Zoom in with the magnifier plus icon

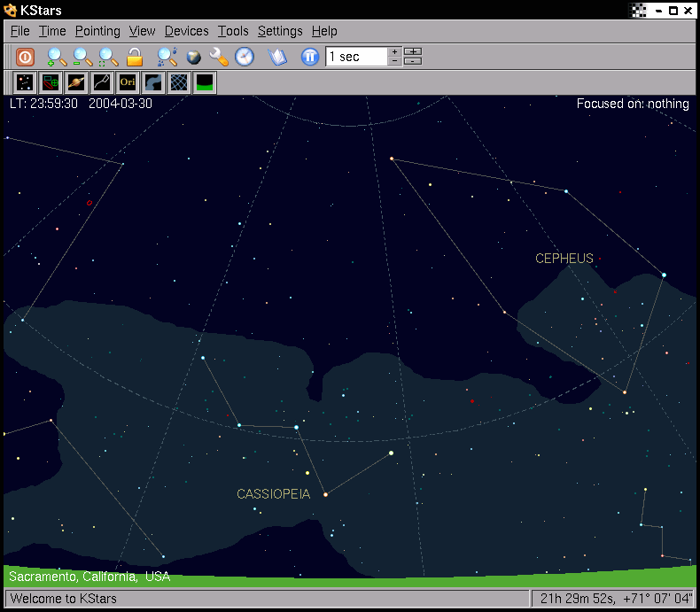(56, 57)
